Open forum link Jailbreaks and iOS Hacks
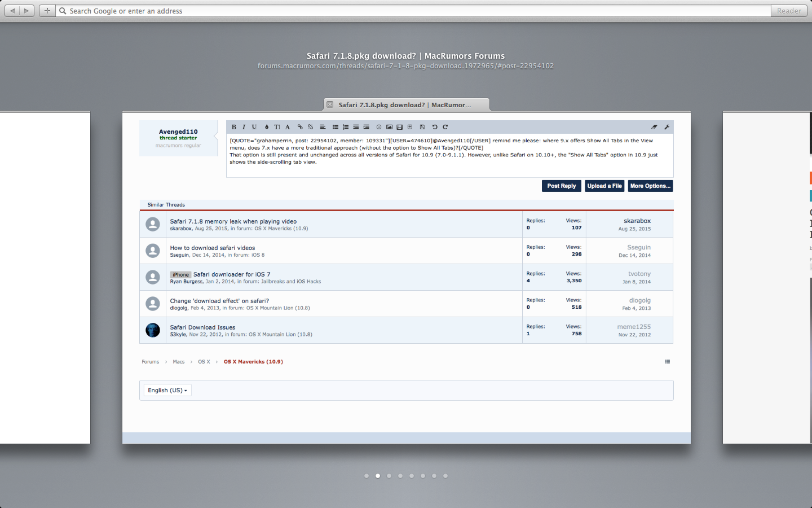 click(x=291, y=282)
